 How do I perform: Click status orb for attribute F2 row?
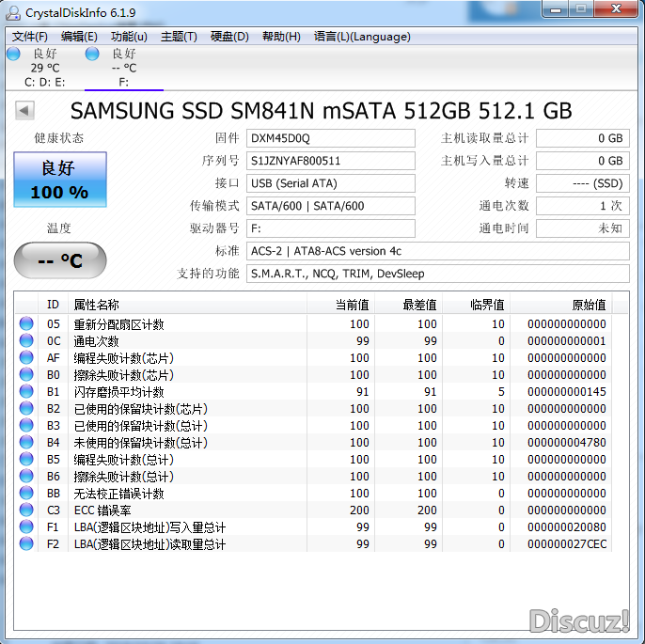[x=26, y=543]
